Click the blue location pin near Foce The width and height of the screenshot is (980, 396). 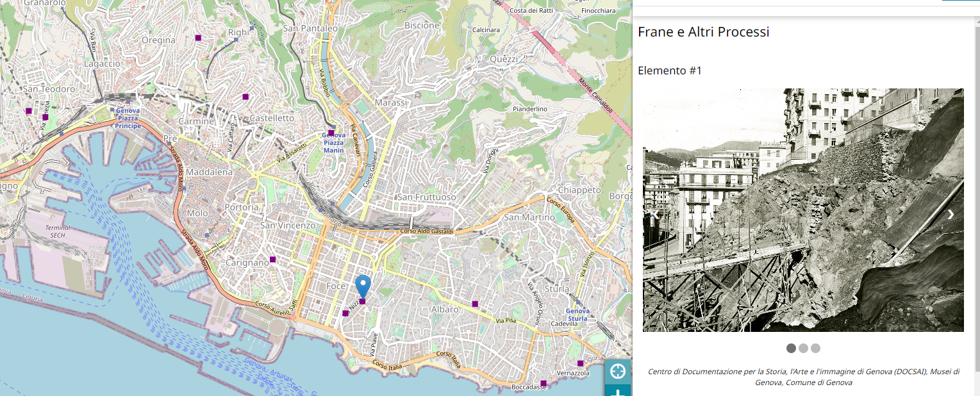[x=363, y=285]
